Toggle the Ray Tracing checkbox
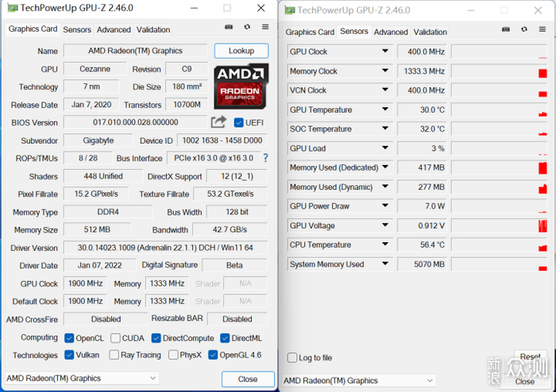The height and width of the screenshot is (392, 556). [114, 355]
